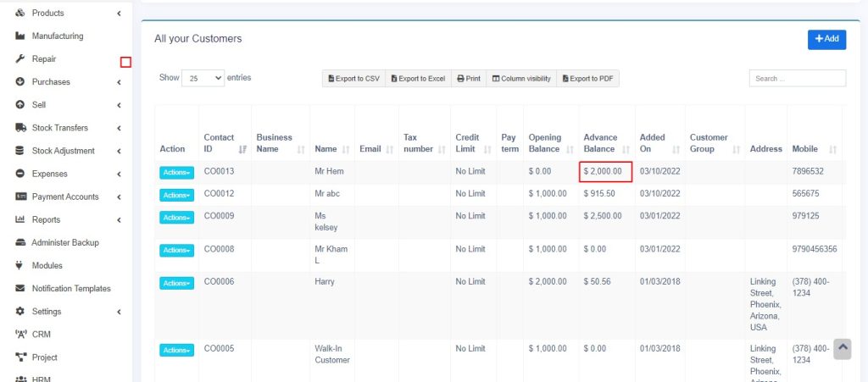Click the CRM sidebar icon
This screenshot has width=868, height=382.
20,335
